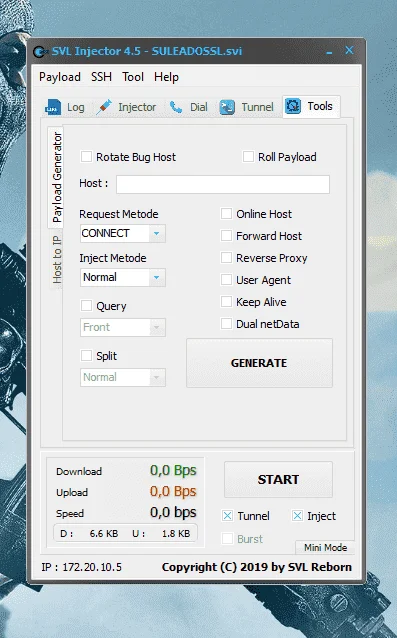Check the Keep Alive option
The width and height of the screenshot is (397, 638).
click(226, 302)
